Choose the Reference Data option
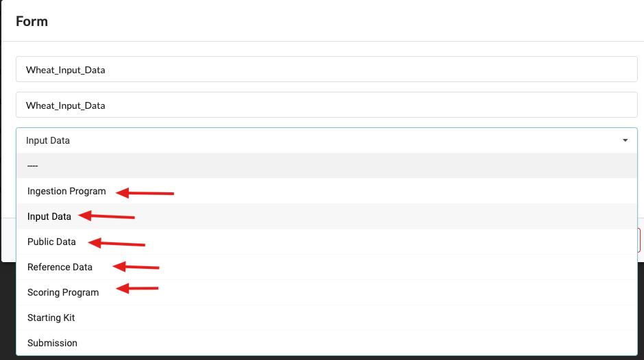 tap(60, 267)
